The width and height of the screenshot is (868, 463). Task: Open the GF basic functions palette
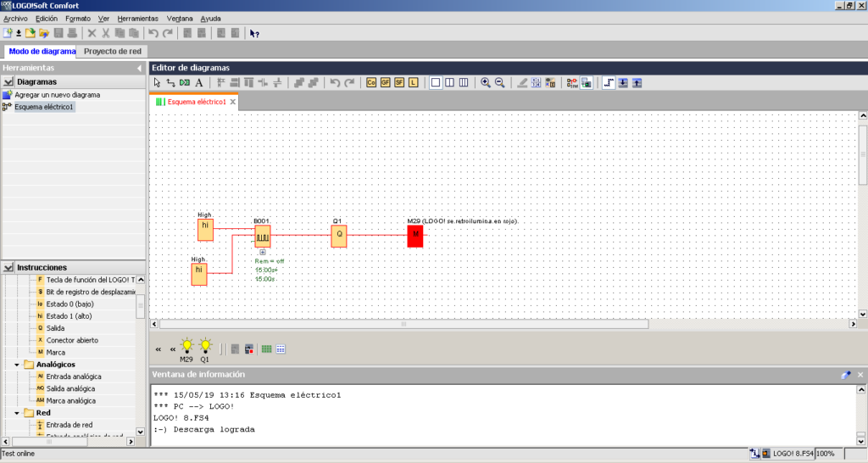pyautogui.click(x=386, y=82)
